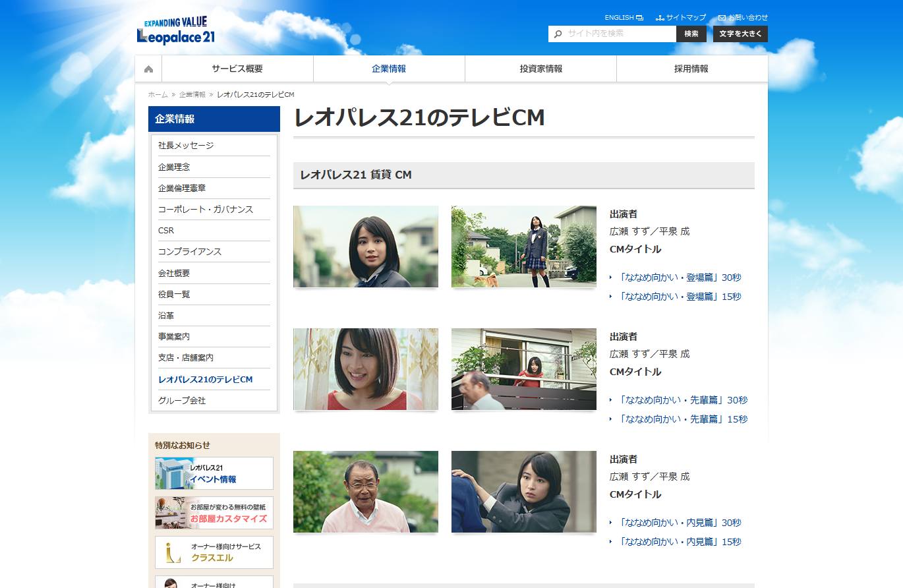The image size is (903, 588).
Task: Open 沿革 in the sidebar
Action: [x=214, y=316]
